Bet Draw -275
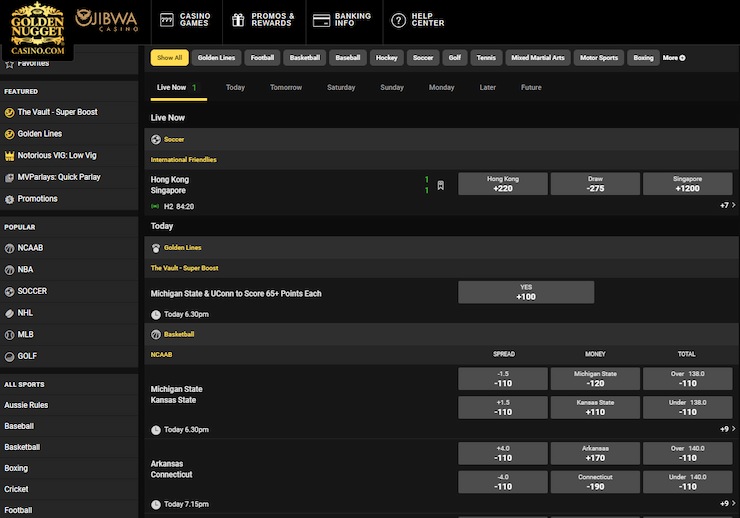This screenshot has width=740, height=518. 595,184
